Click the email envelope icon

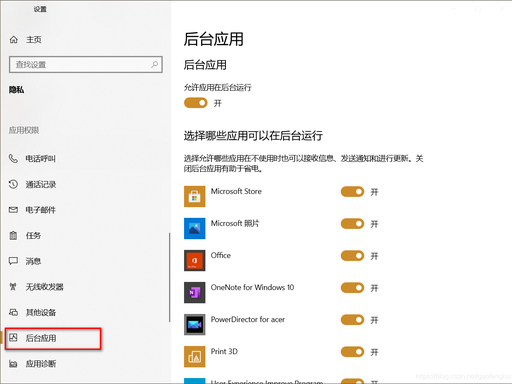13,210
